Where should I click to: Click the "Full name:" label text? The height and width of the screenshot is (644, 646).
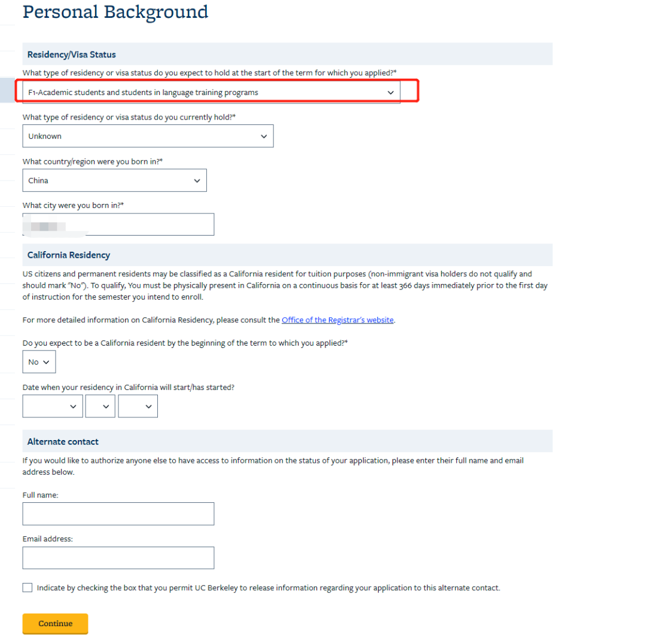(41, 495)
